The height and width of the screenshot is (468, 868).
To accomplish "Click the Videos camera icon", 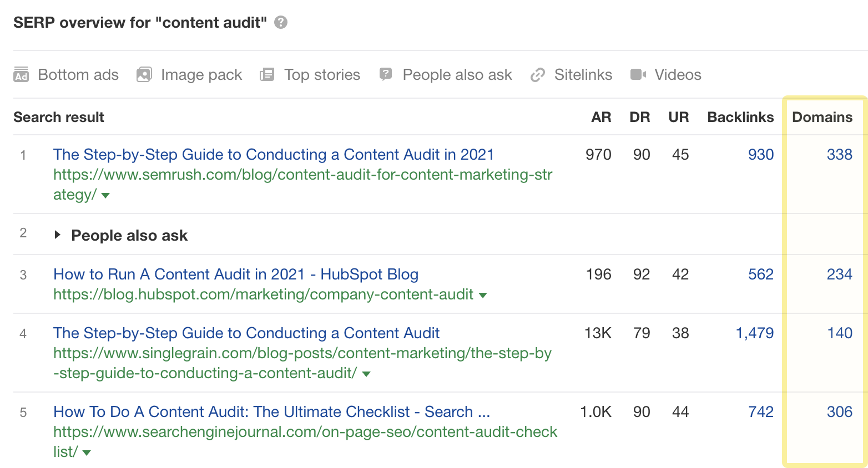I will point(638,75).
